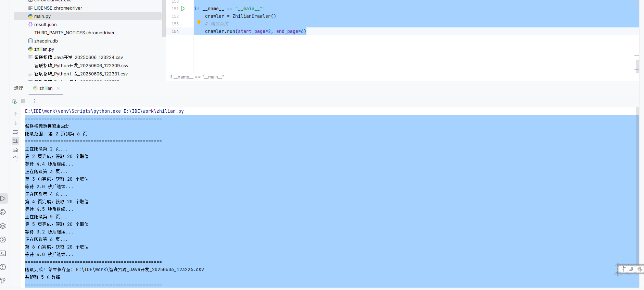644x290 pixels.
Task: Close the zhilian run tab
Action: click(58, 88)
